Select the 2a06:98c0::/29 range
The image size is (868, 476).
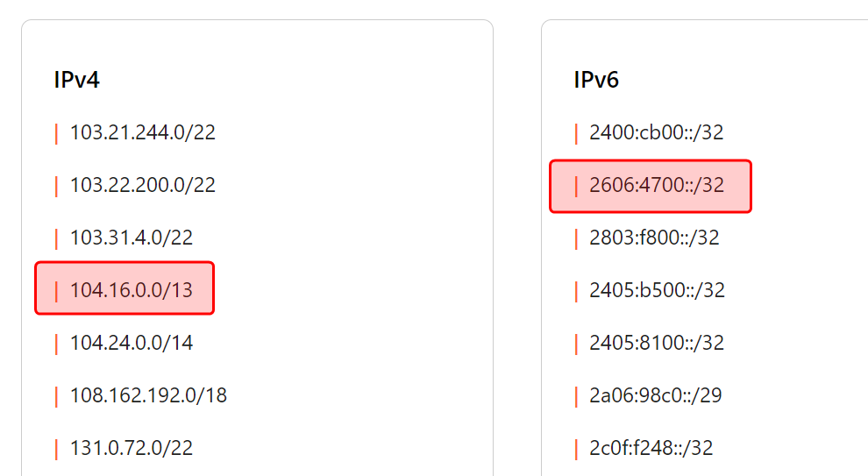click(656, 395)
